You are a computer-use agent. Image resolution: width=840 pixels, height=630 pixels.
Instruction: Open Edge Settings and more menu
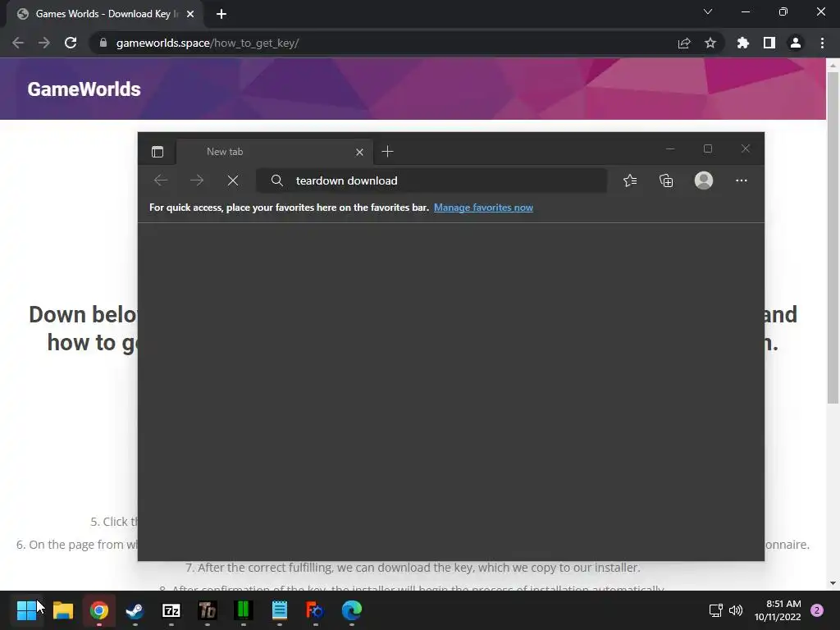pyautogui.click(x=742, y=180)
